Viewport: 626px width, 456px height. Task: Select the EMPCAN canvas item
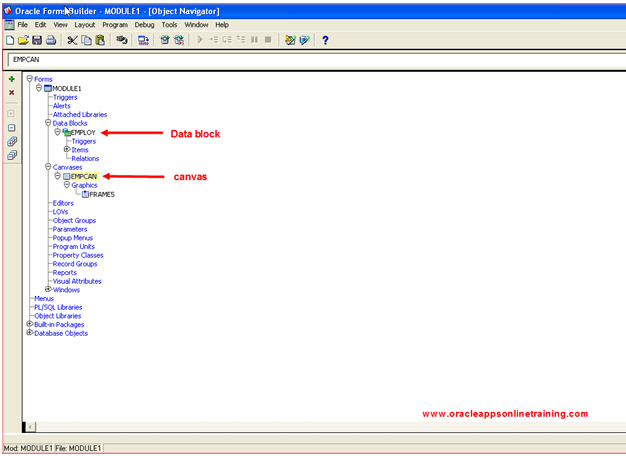click(x=84, y=176)
